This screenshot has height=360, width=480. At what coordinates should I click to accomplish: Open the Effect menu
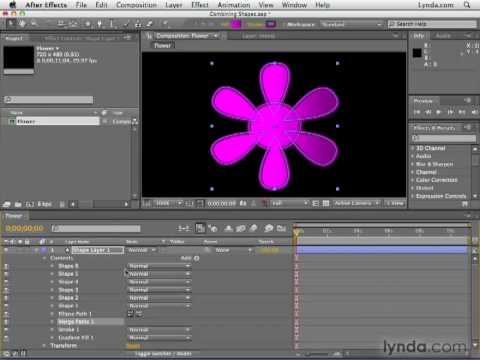point(200,5)
